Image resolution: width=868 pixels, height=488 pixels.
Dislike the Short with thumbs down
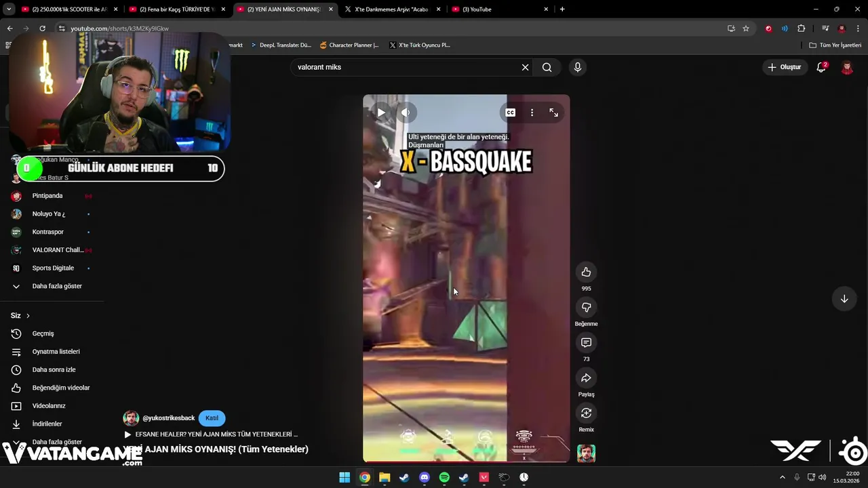click(587, 307)
